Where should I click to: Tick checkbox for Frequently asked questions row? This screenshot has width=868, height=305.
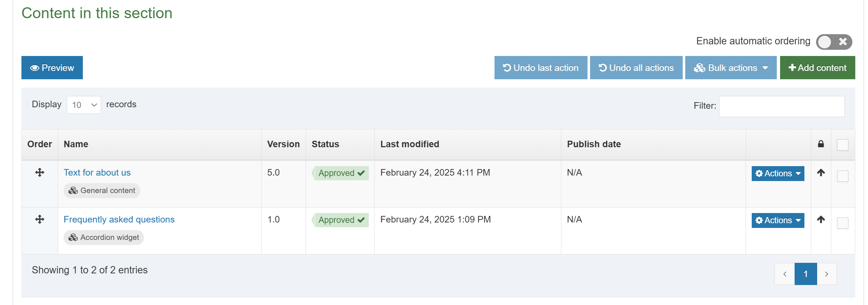[843, 223]
